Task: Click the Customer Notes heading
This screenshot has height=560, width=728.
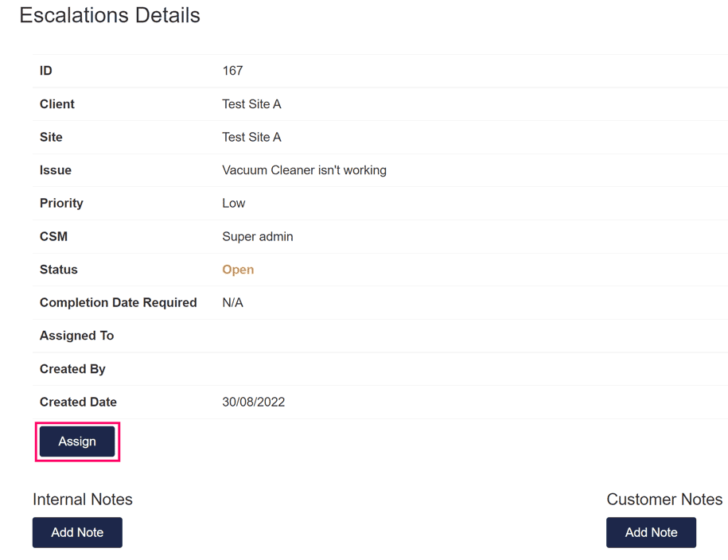Action: pyautogui.click(x=664, y=500)
